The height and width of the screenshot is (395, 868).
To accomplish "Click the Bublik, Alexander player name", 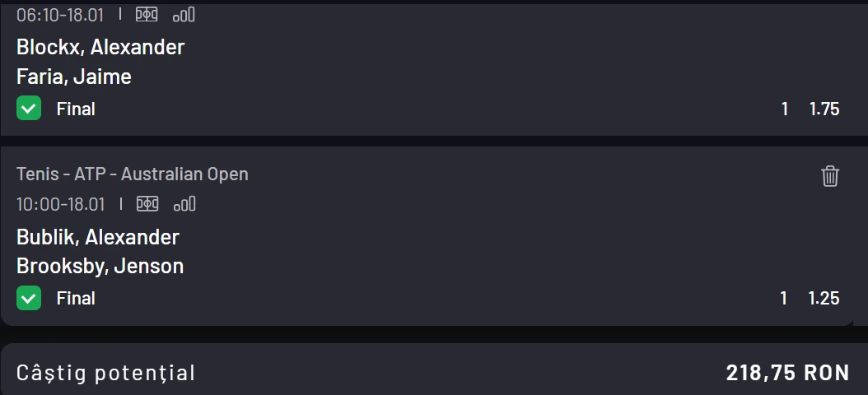I will (98, 237).
